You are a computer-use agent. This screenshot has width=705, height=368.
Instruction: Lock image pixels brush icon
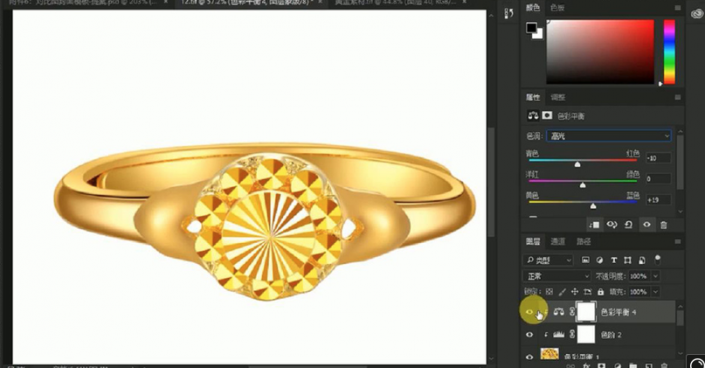click(x=562, y=292)
